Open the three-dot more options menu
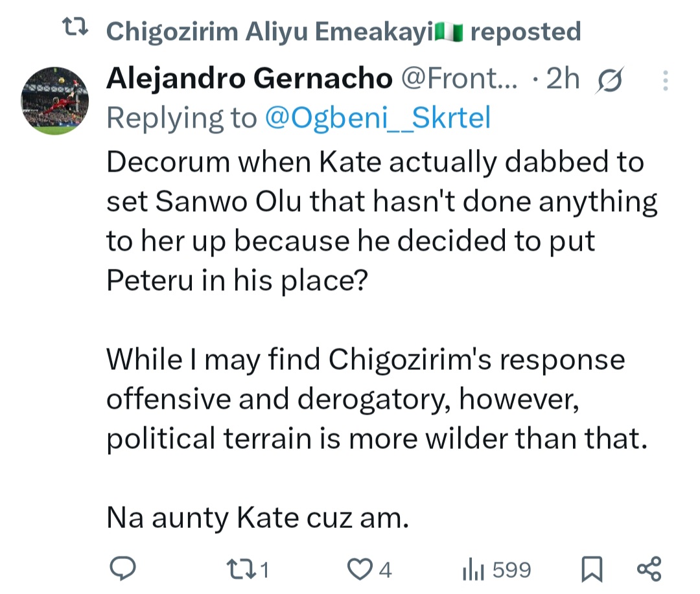The width and height of the screenshot is (700, 594). click(x=665, y=81)
